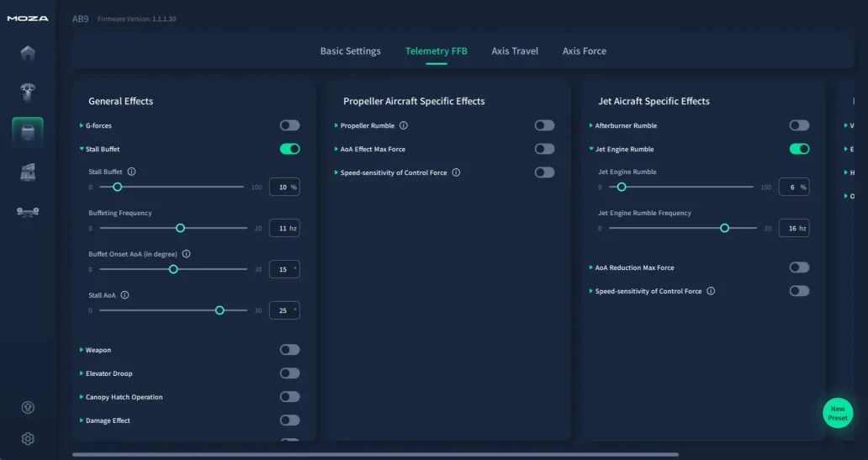The width and height of the screenshot is (868, 460).
Task: Toggle propeller Speed-sensitivity of Control Force switch
Action: click(x=544, y=172)
